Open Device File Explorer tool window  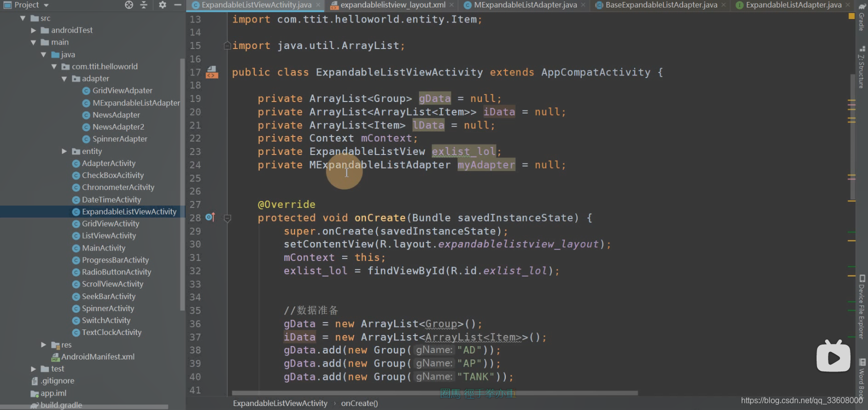[862, 307]
